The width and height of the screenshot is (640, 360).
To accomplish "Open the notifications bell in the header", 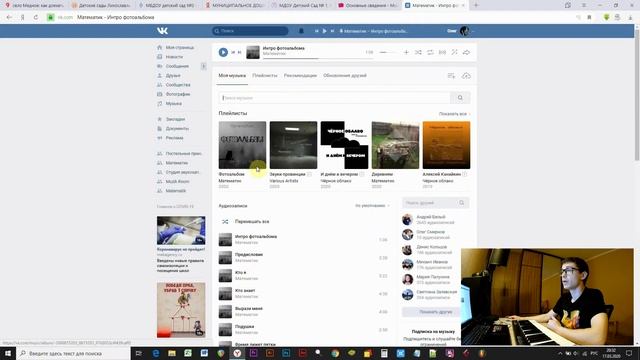I will [x=301, y=31].
